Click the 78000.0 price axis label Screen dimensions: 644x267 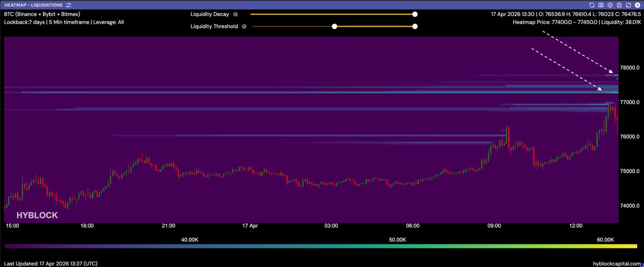[631, 68]
